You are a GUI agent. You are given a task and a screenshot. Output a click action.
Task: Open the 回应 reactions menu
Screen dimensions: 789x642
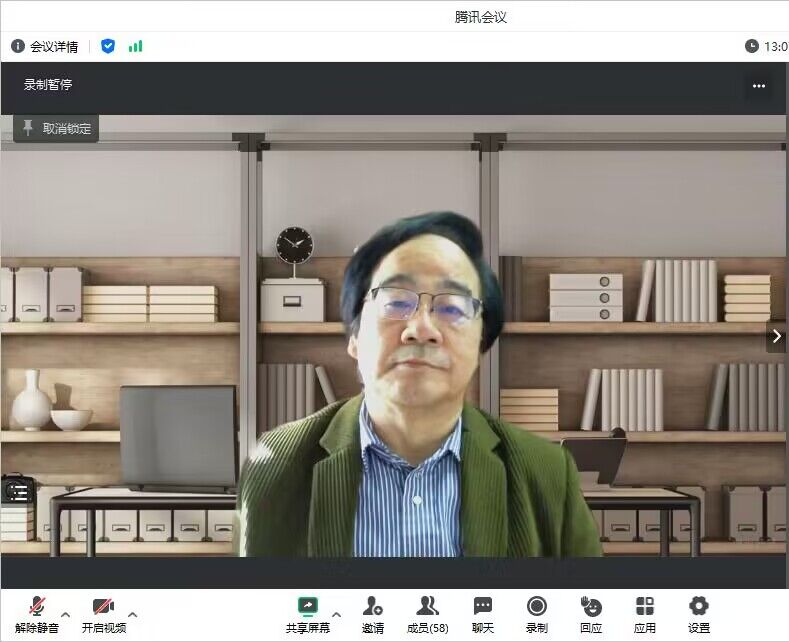[591, 613]
